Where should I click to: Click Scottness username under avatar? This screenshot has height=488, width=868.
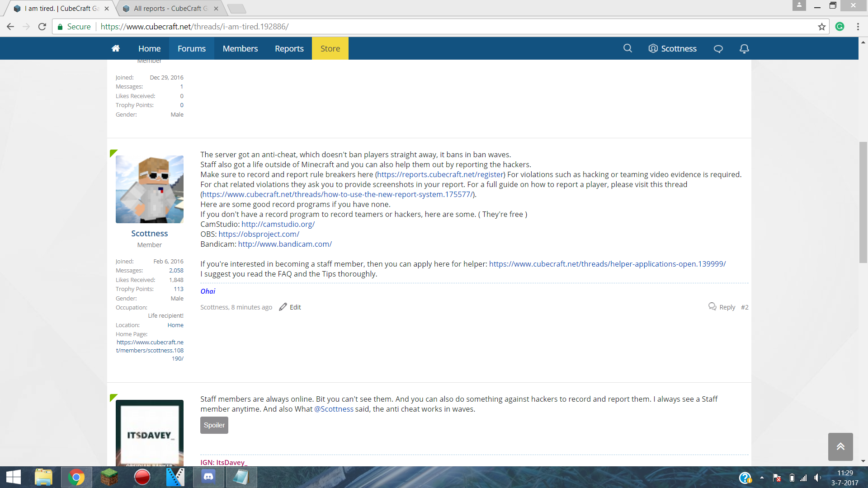tap(149, 234)
